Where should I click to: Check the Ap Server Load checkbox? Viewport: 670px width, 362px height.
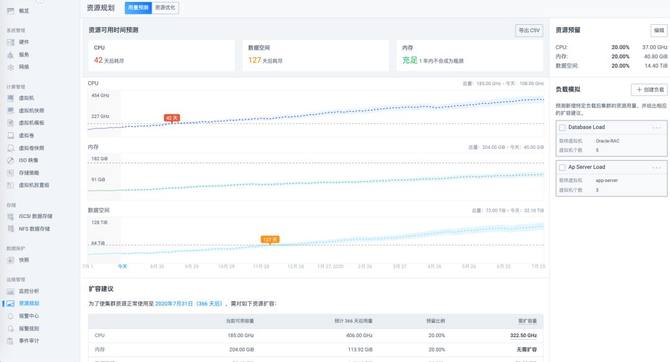pyautogui.click(x=562, y=167)
